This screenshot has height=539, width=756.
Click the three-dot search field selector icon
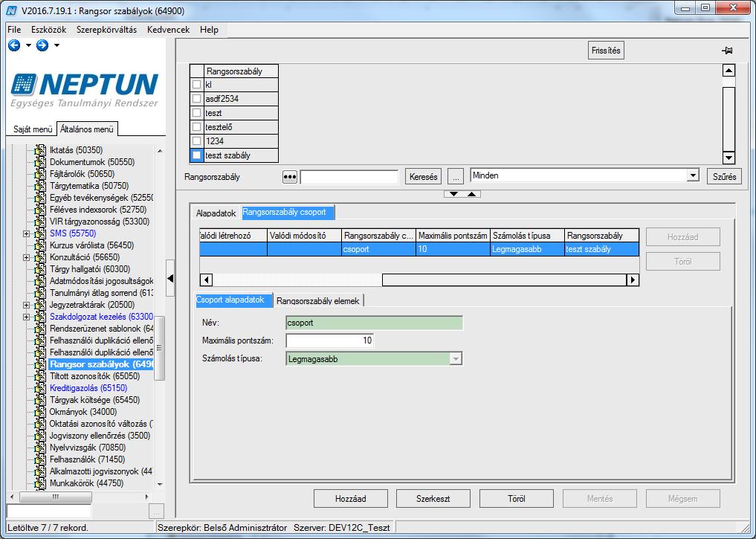coord(289,177)
